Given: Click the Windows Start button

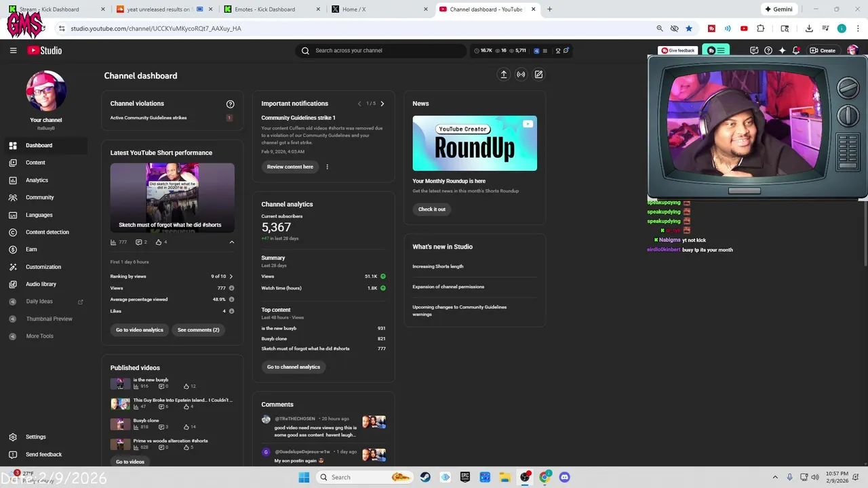Looking at the screenshot, I should point(304,477).
